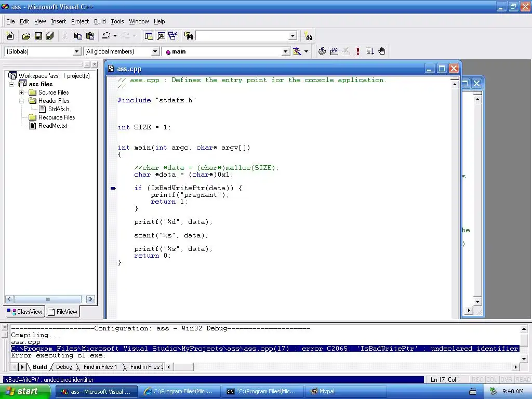Switch to the Mypal taskbar button
This screenshot has width=532, height=399.
[346, 392]
